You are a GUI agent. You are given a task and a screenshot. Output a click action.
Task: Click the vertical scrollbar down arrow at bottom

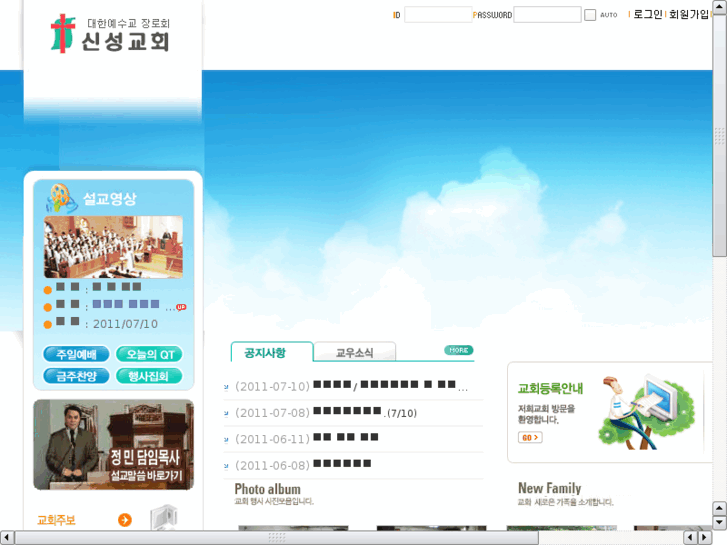pyautogui.click(x=720, y=522)
